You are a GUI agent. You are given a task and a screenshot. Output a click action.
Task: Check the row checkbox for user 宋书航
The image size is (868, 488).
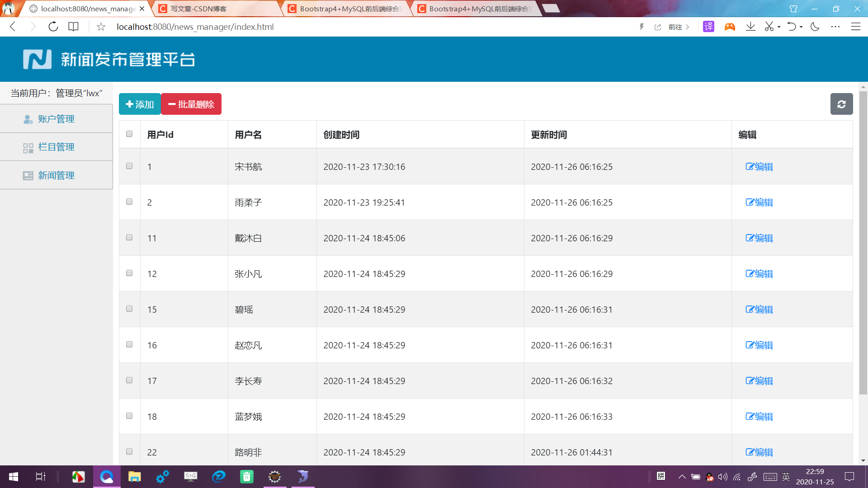pyautogui.click(x=129, y=166)
